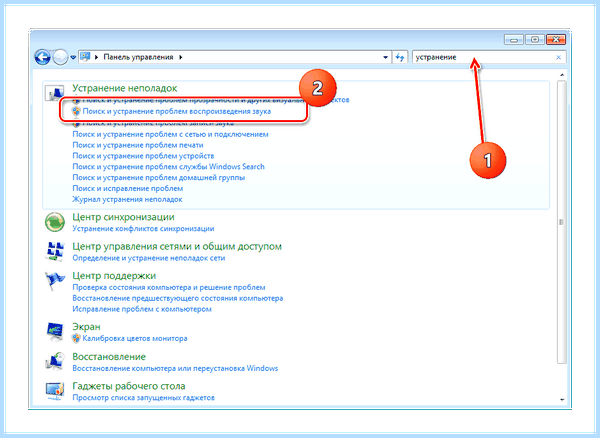Open Восстановление предшествующего состояния компьютера link
Viewport: 600px width, 438px height.
point(178,298)
